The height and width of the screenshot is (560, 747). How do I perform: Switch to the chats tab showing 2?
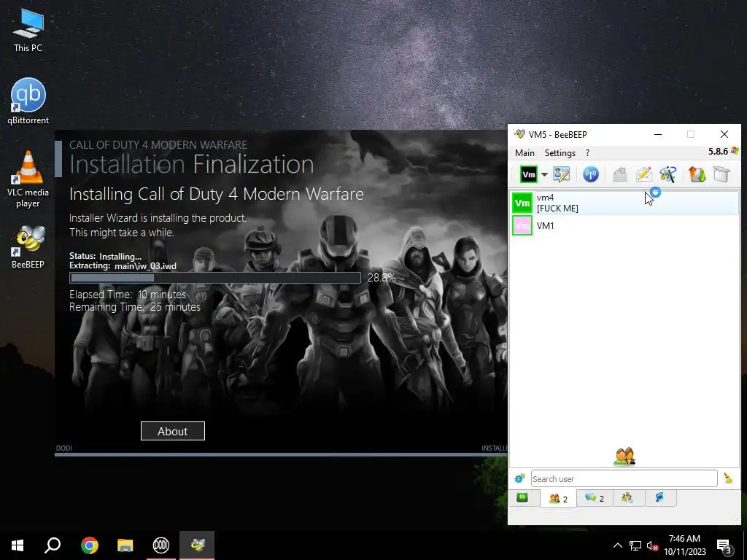[x=595, y=497]
